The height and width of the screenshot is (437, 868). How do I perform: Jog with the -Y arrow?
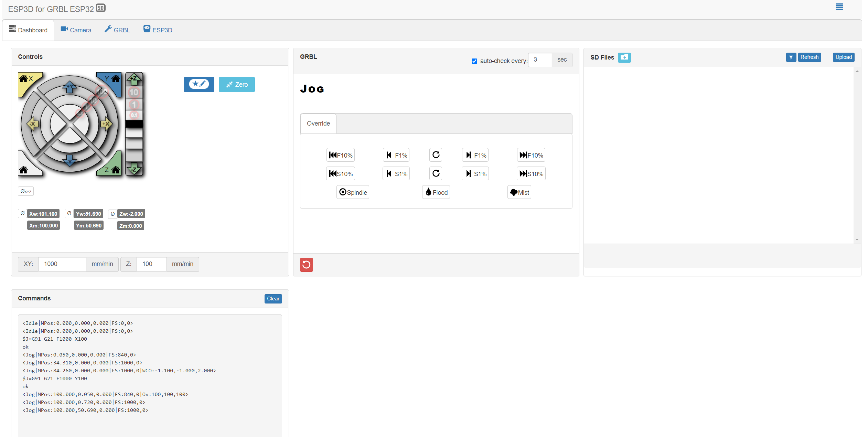coord(69,161)
